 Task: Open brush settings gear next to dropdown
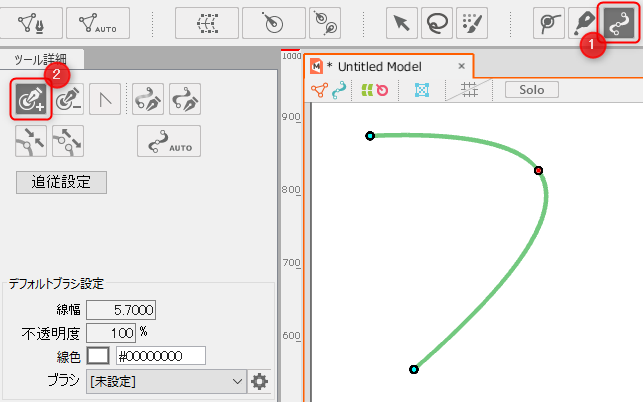click(260, 381)
